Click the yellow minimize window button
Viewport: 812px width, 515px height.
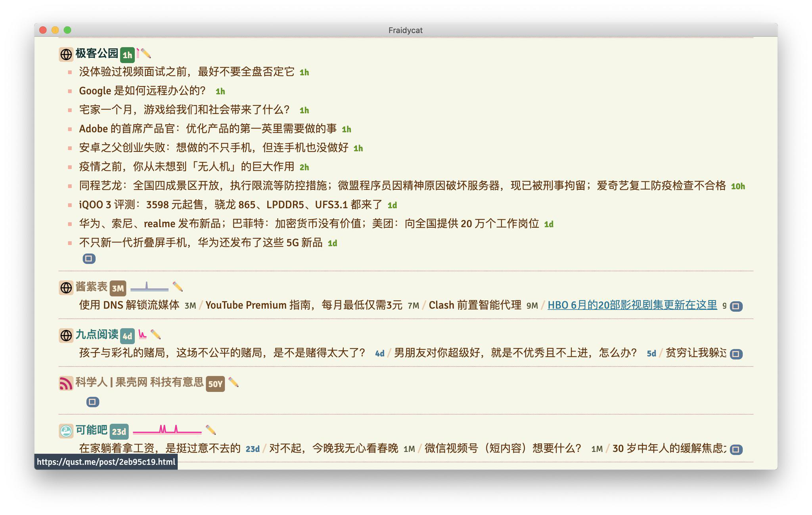pyautogui.click(x=55, y=30)
